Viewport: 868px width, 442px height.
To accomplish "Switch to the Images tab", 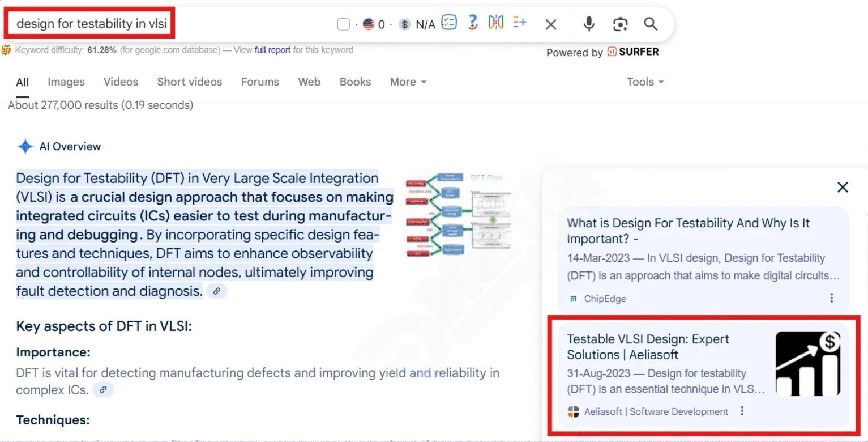I will click(66, 82).
